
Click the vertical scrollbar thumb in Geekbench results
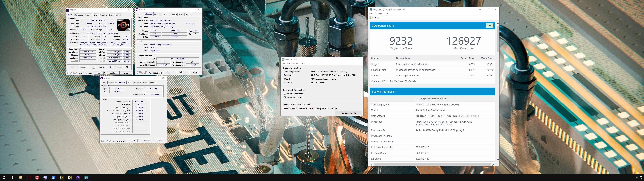[498, 39]
